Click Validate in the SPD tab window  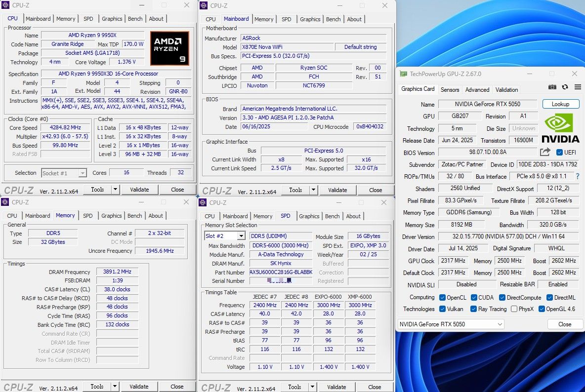pos(336,387)
